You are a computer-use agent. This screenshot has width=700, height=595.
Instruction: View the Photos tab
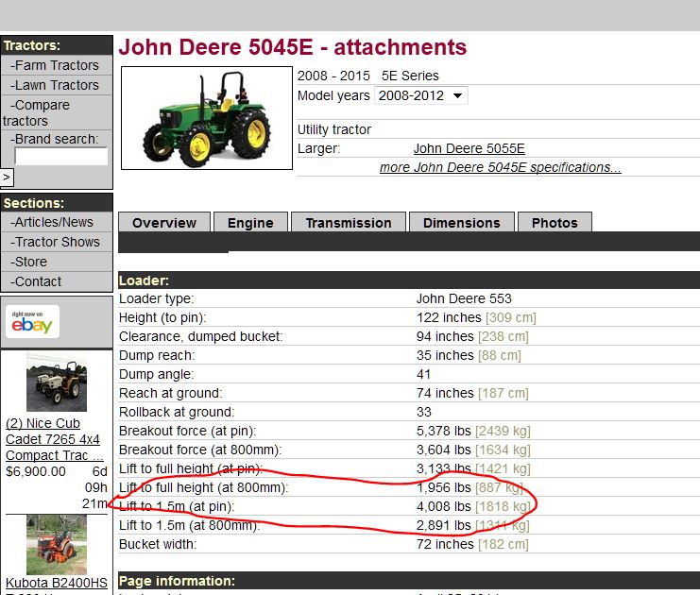point(555,223)
